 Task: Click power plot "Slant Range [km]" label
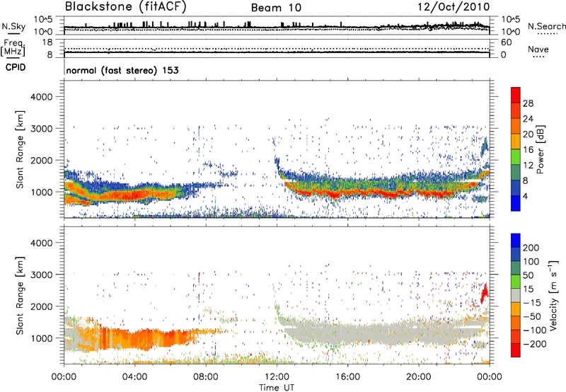point(20,149)
